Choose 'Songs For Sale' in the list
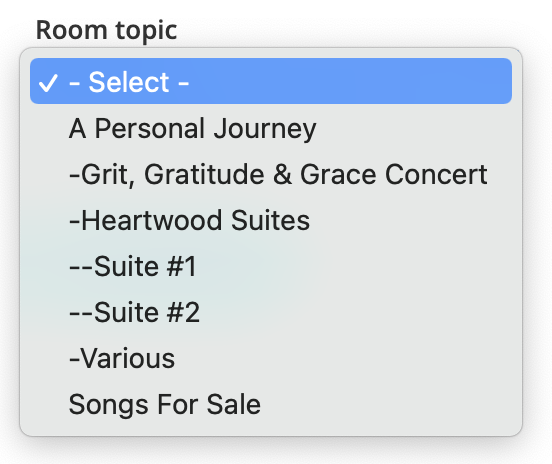Screen dimensions: 552x464 tap(271, 404)
